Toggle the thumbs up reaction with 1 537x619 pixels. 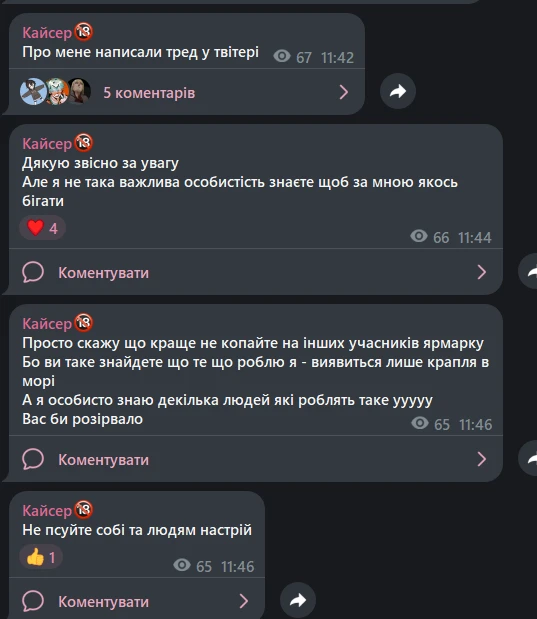(41, 557)
